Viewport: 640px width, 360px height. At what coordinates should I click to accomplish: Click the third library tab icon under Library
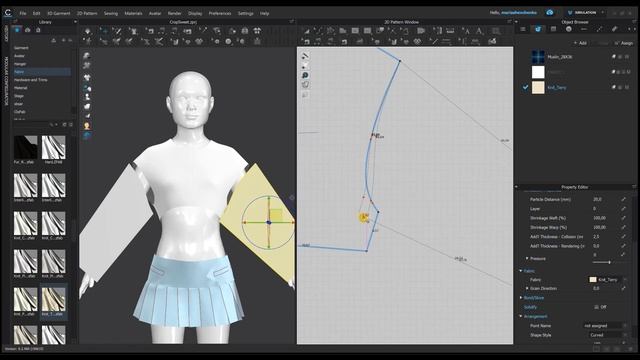[x=38, y=30]
